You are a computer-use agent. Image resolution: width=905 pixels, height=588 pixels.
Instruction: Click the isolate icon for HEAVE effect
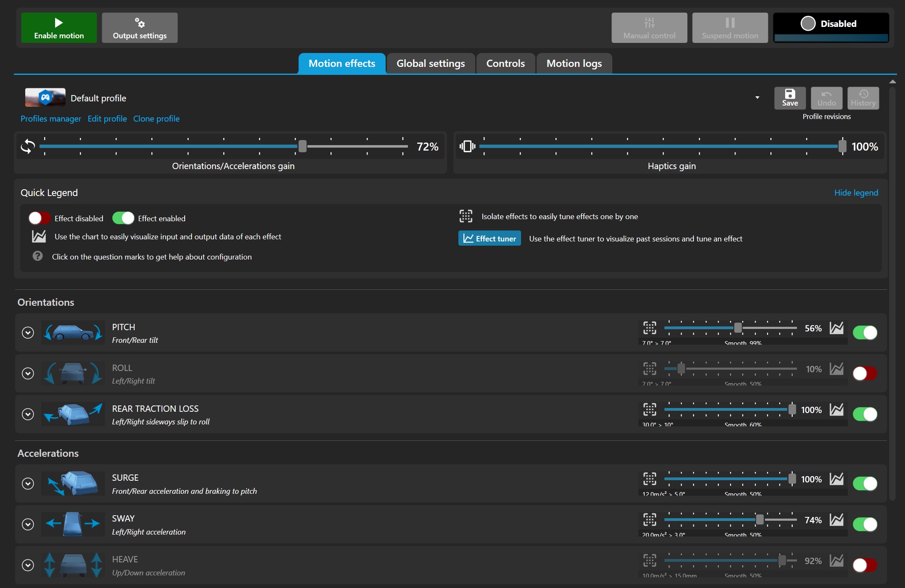pyautogui.click(x=649, y=560)
